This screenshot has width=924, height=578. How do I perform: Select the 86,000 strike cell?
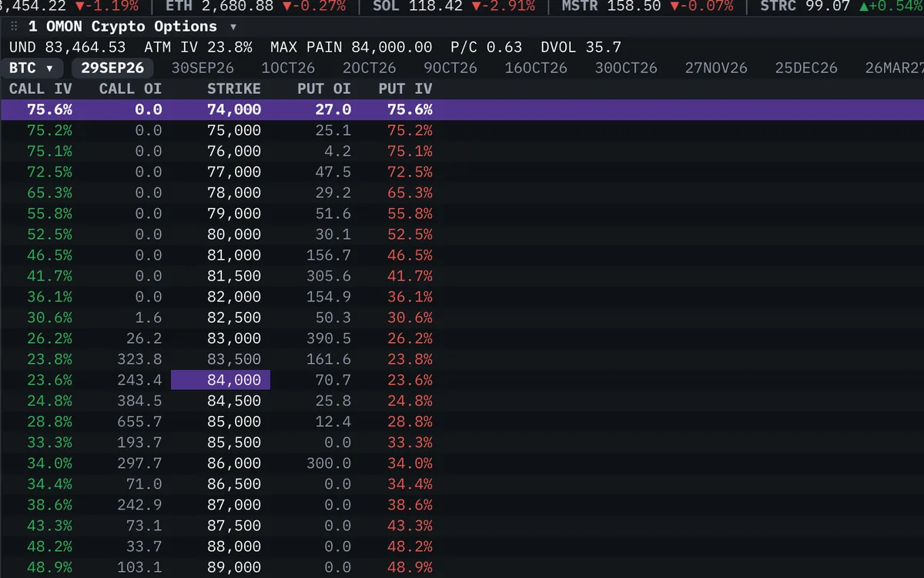pos(234,463)
